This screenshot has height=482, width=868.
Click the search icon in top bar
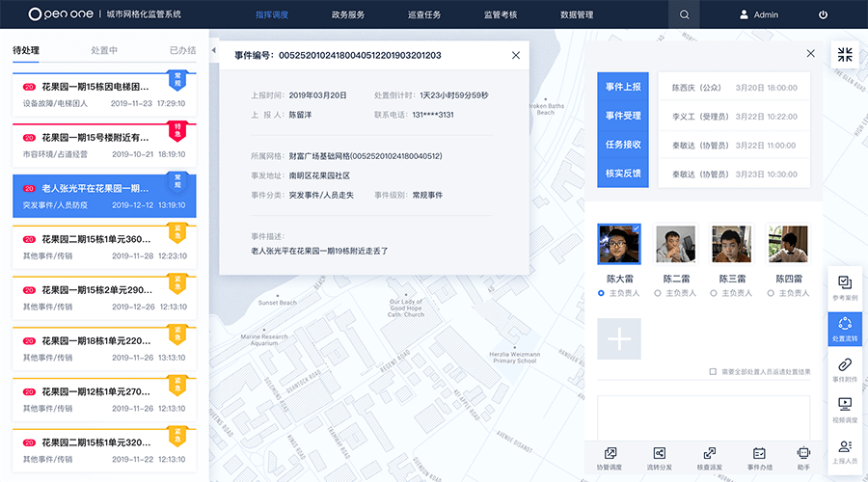pyautogui.click(x=685, y=14)
